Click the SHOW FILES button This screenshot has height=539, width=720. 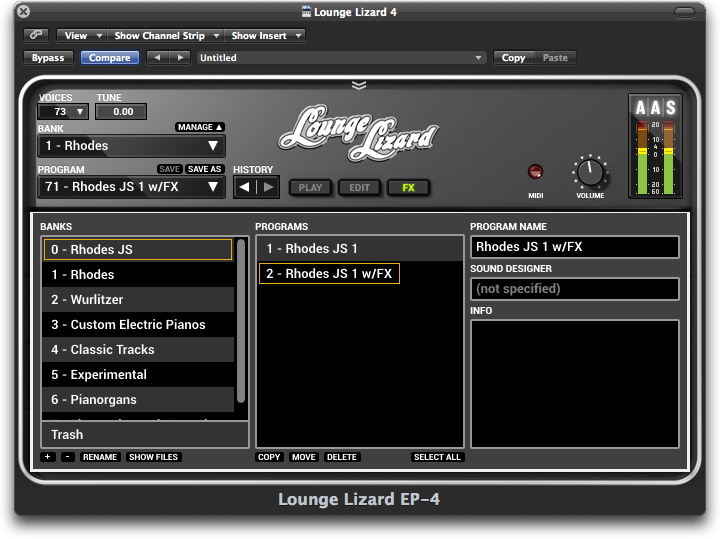pos(153,457)
